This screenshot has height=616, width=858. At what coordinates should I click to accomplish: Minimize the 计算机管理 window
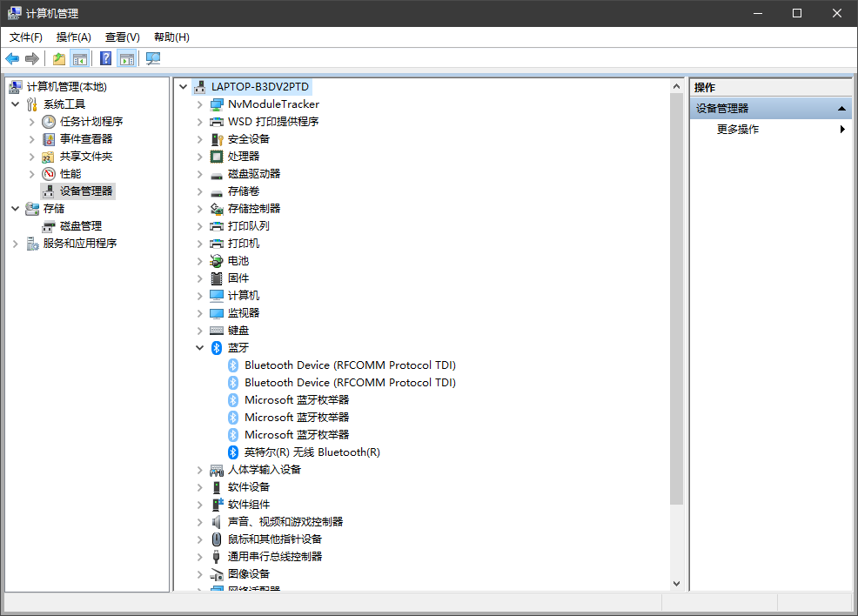(x=758, y=13)
